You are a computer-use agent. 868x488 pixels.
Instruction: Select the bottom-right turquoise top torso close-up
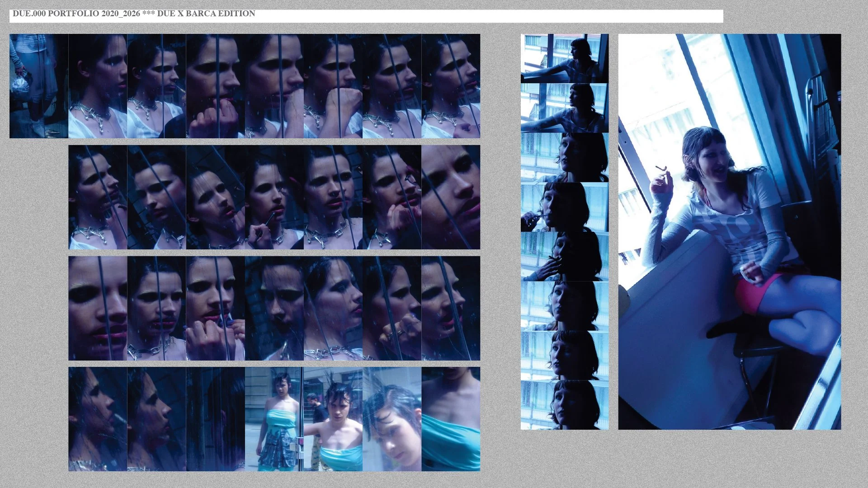pyautogui.click(x=451, y=419)
